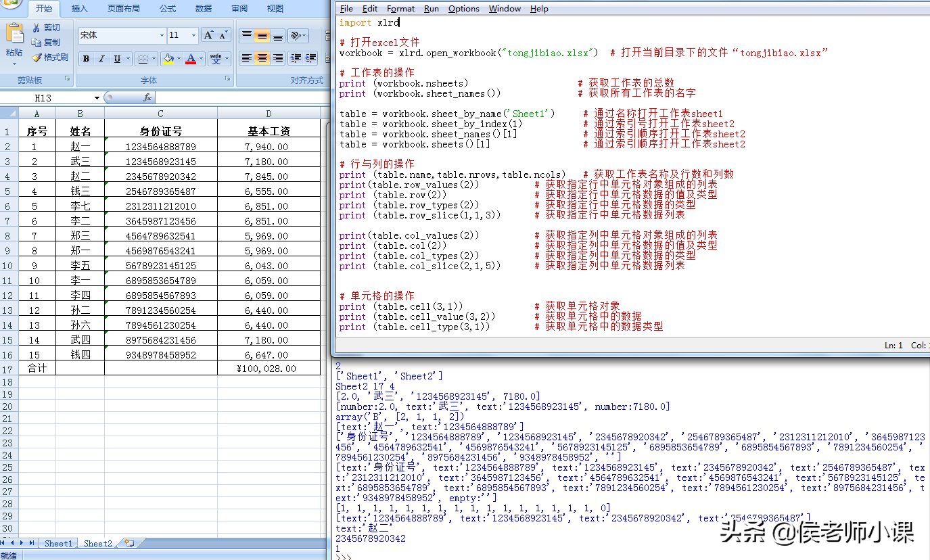Align cell text to top
The image size is (930, 560).
click(247, 36)
